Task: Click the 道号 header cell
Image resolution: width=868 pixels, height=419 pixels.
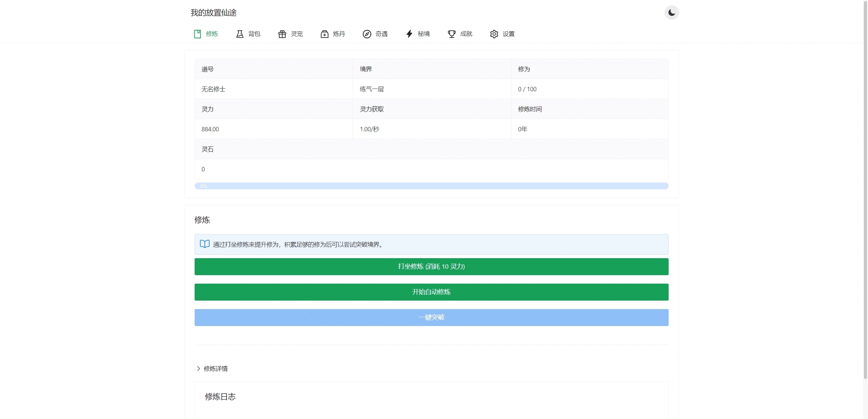Action: (x=274, y=69)
